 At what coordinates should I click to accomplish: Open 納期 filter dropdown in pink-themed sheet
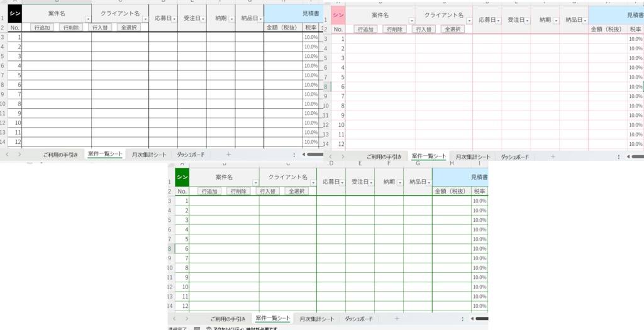556,21
